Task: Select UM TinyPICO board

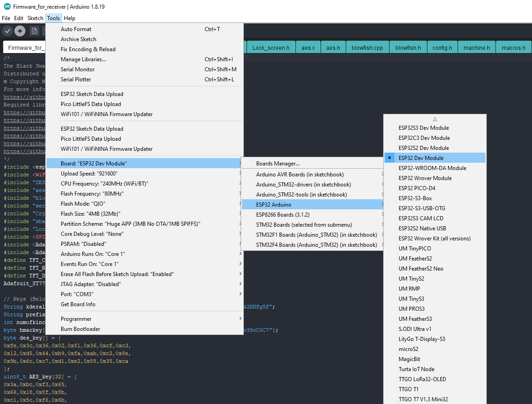Action: coord(435,249)
